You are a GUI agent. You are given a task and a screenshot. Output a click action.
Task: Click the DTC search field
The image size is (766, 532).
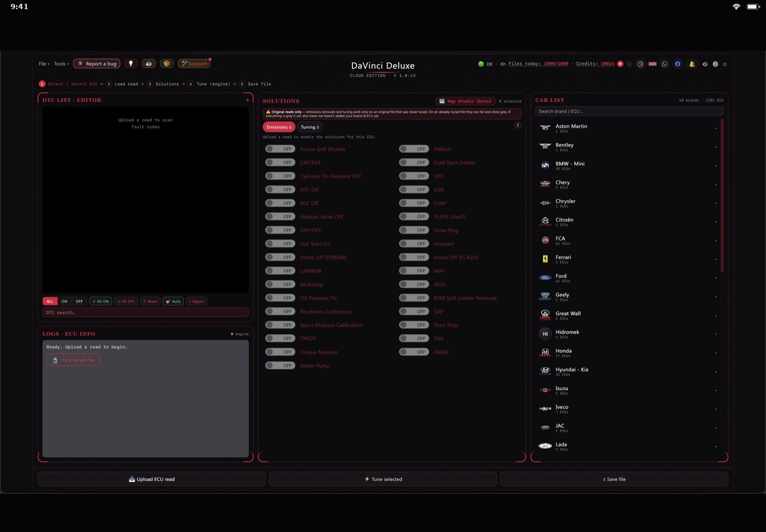146,312
